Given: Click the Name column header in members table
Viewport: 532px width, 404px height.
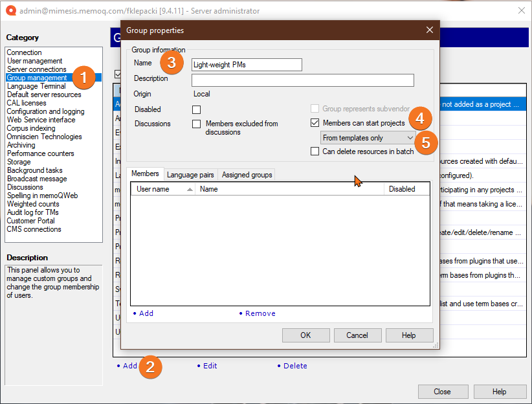Looking at the screenshot, I should click(289, 189).
